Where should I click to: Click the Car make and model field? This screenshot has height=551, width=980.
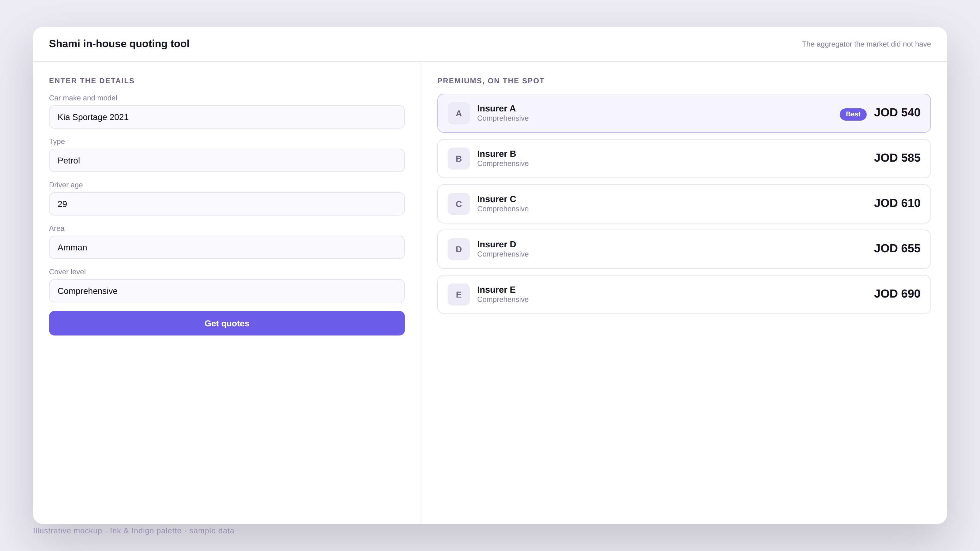227,117
